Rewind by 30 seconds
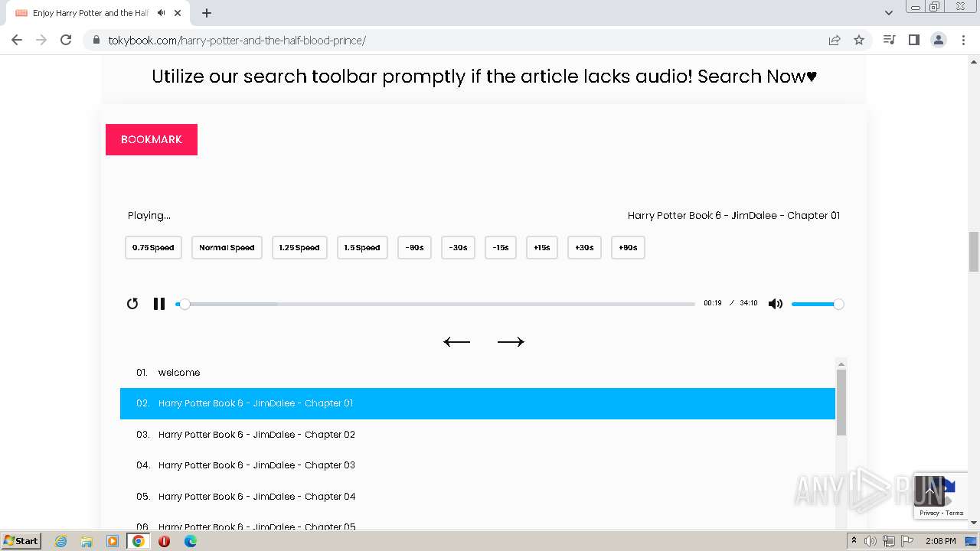Image resolution: width=980 pixels, height=551 pixels. pyautogui.click(x=458, y=247)
